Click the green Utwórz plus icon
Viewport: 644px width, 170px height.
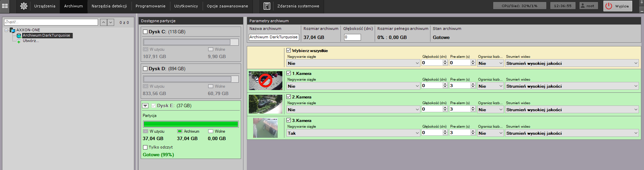(x=19, y=41)
